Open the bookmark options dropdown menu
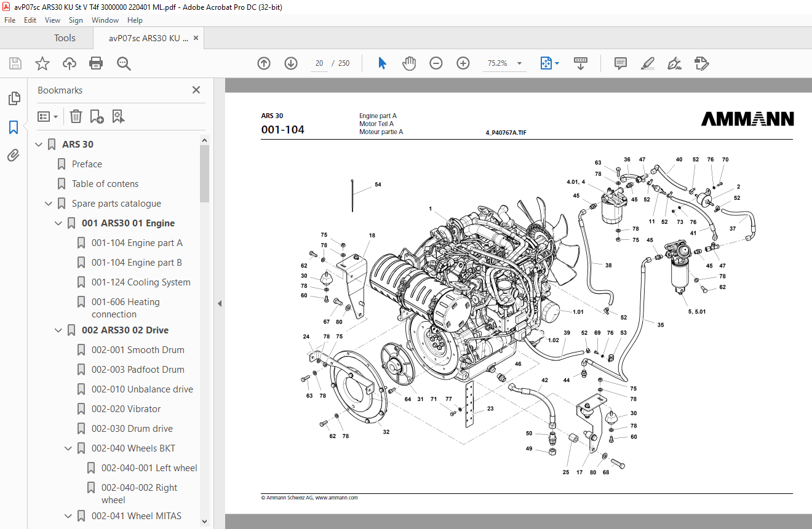Screen dimensions: 812x529 [48, 116]
